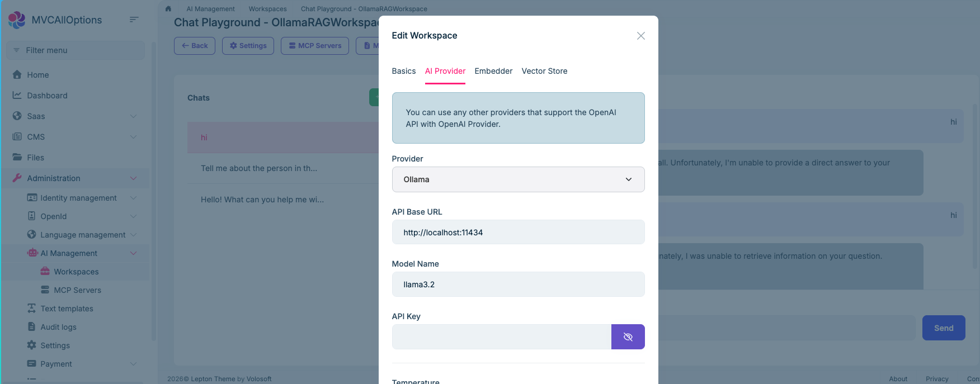Click the Send button

[943, 328]
